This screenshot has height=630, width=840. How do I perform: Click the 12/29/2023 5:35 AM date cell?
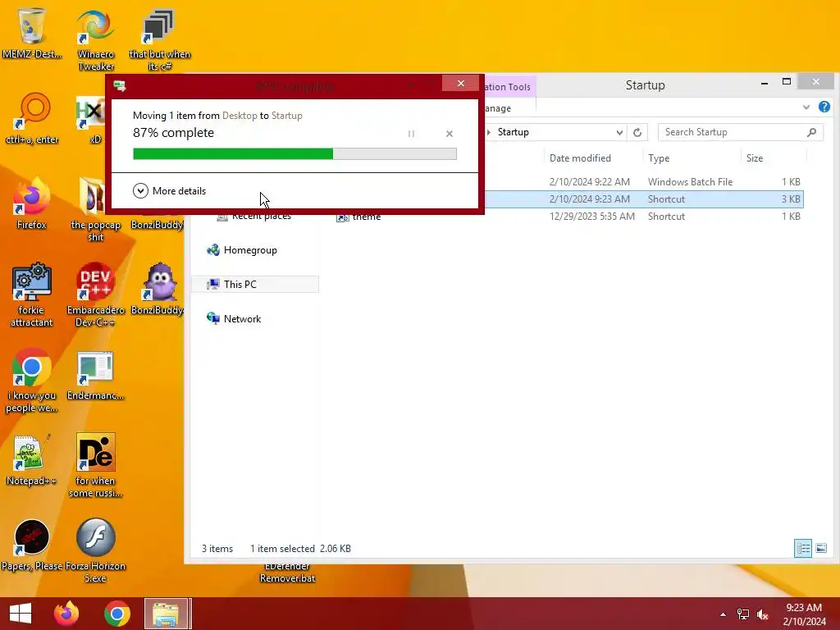click(x=592, y=217)
